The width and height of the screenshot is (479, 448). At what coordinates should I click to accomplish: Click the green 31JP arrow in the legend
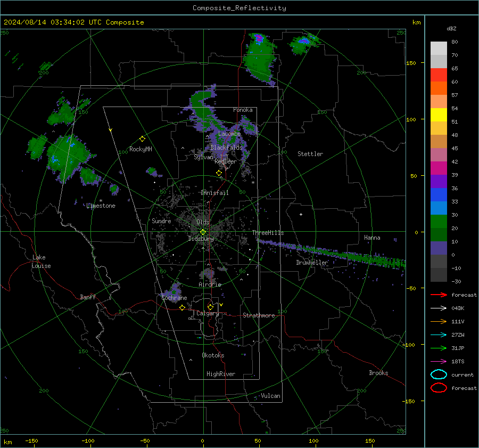[x=439, y=348]
